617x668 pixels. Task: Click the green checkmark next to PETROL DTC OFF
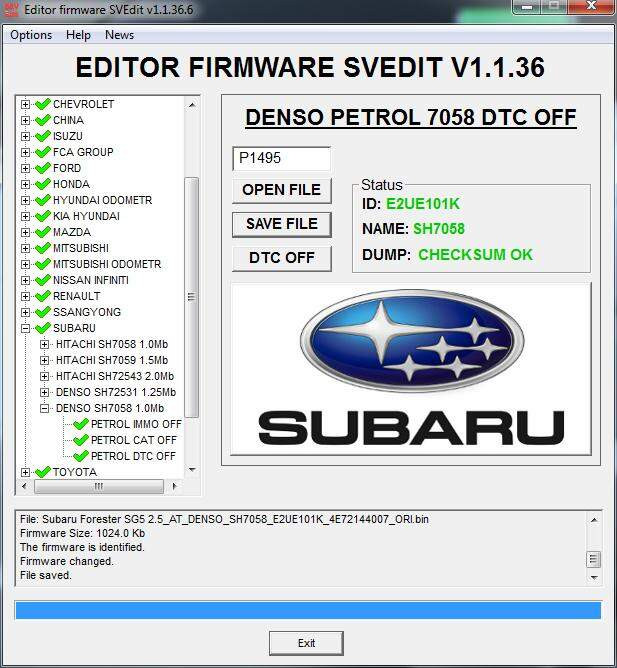coord(81,456)
